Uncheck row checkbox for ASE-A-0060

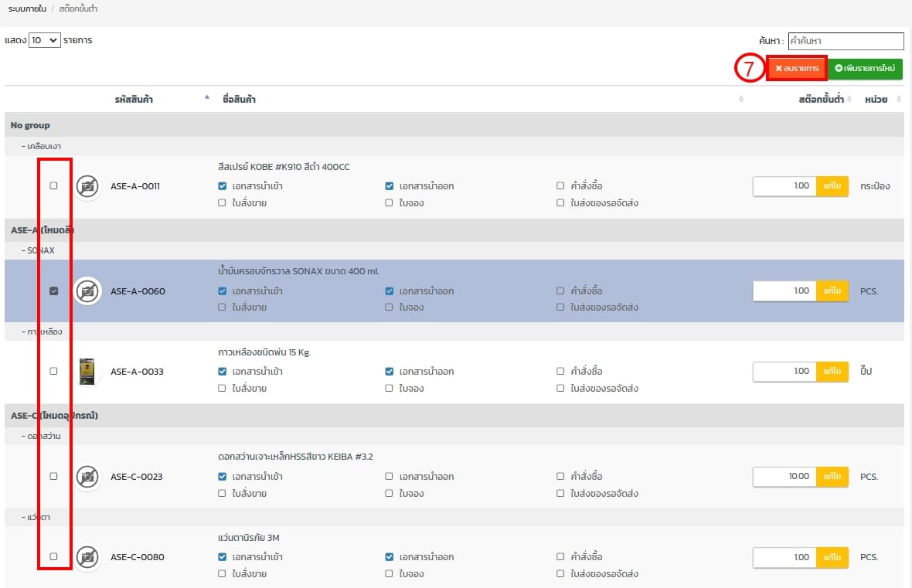click(x=53, y=291)
